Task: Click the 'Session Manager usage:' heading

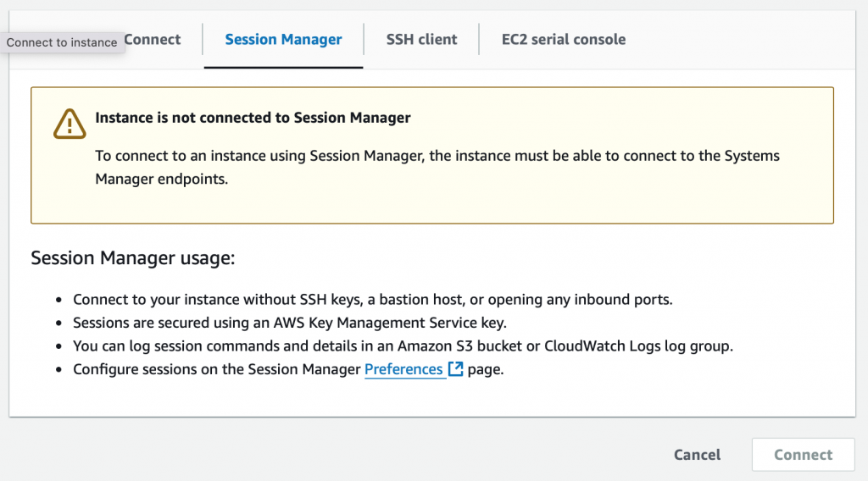Action: pos(133,257)
